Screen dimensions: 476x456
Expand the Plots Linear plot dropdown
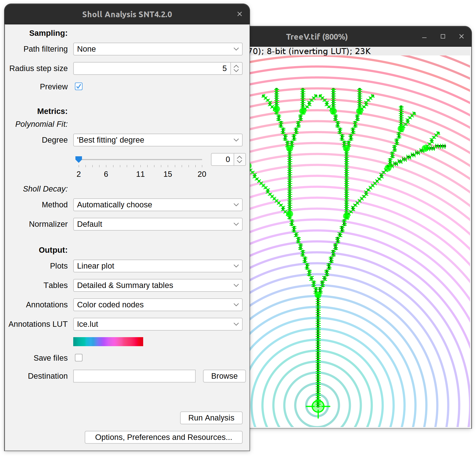(x=158, y=266)
